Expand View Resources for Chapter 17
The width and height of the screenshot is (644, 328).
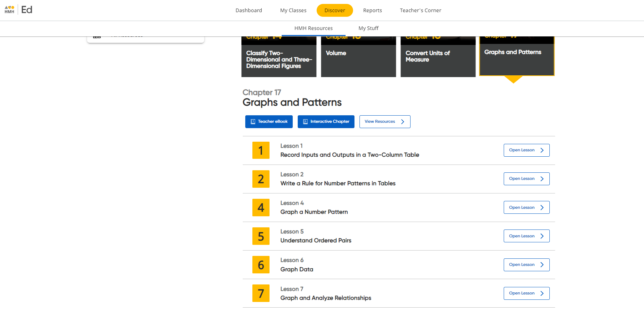tap(384, 122)
